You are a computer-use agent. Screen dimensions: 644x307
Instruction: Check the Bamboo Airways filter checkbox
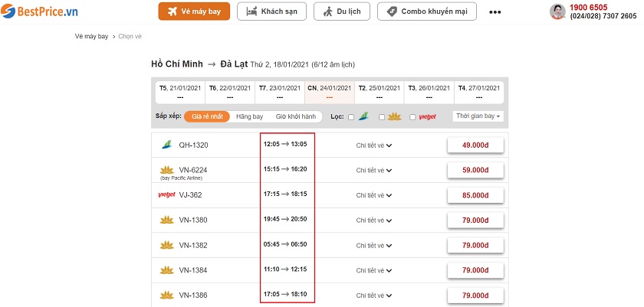pos(351,117)
